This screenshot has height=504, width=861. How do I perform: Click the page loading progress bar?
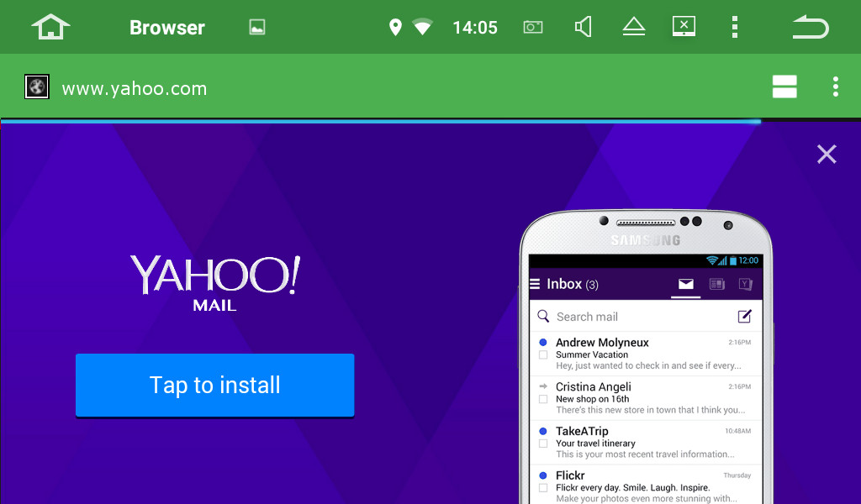click(x=380, y=121)
